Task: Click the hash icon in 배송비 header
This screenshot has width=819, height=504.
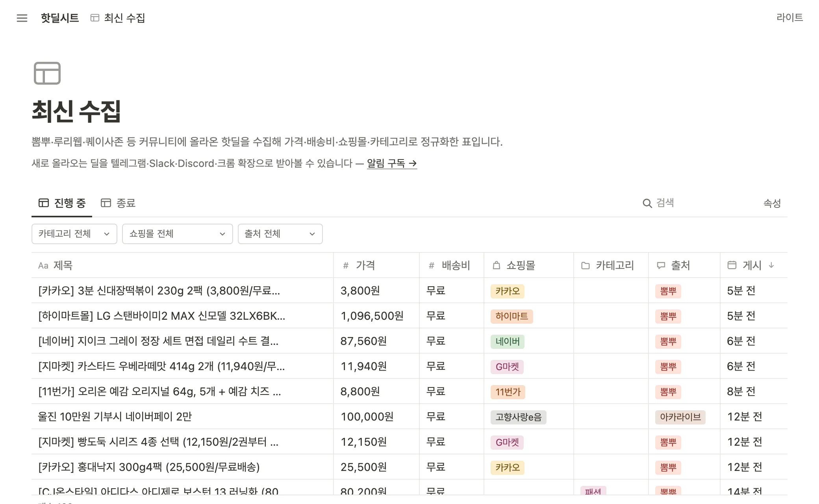Action: click(x=431, y=266)
